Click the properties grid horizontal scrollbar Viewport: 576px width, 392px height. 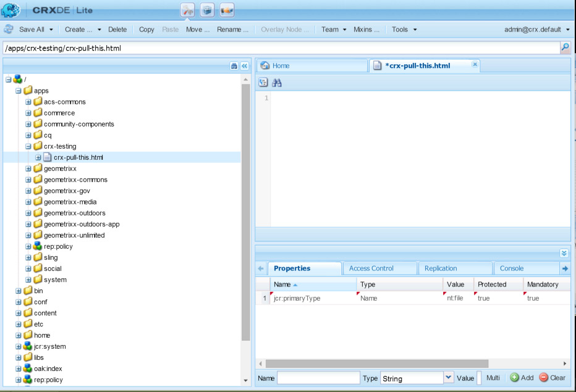377,364
